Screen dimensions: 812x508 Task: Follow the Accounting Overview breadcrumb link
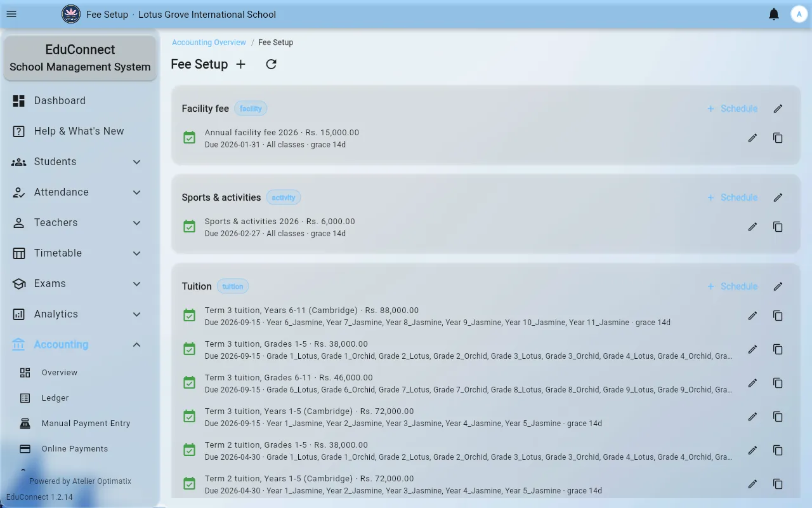209,43
